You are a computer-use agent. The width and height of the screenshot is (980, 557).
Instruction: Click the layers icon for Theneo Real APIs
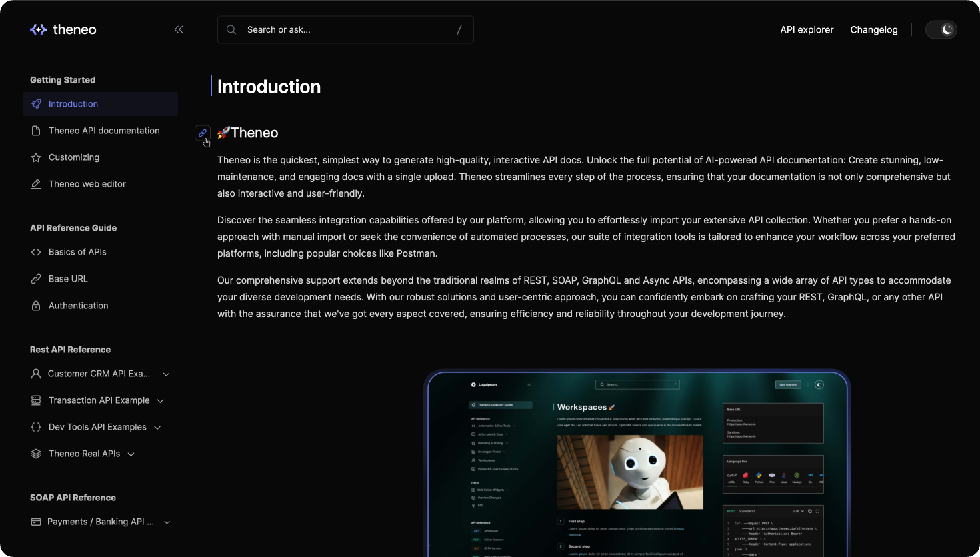point(36,454)
